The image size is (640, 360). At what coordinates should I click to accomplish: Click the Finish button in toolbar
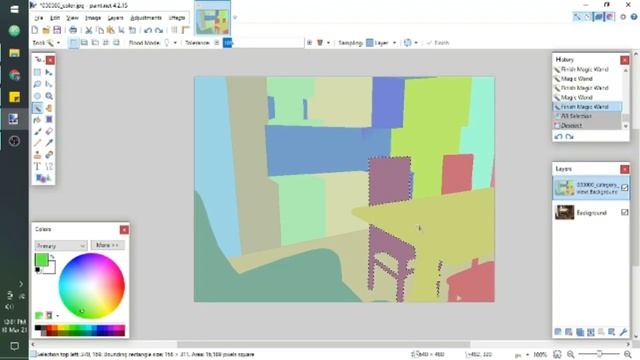438,42
